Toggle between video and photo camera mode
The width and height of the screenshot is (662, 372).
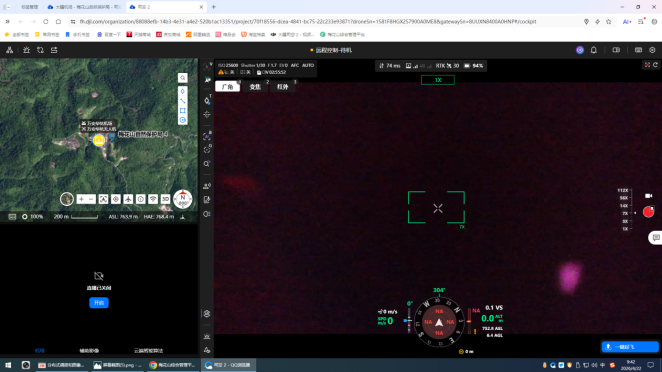(648, 196)
